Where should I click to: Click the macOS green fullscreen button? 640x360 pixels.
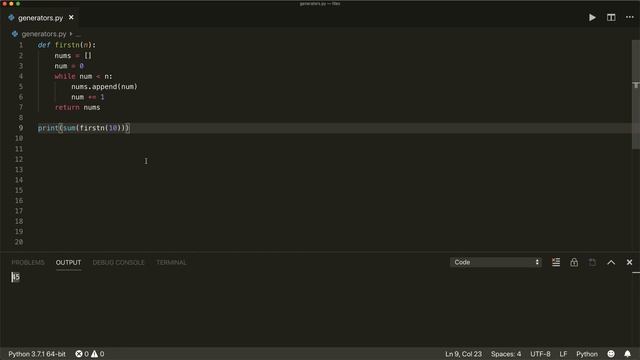[x=18, y=3]
